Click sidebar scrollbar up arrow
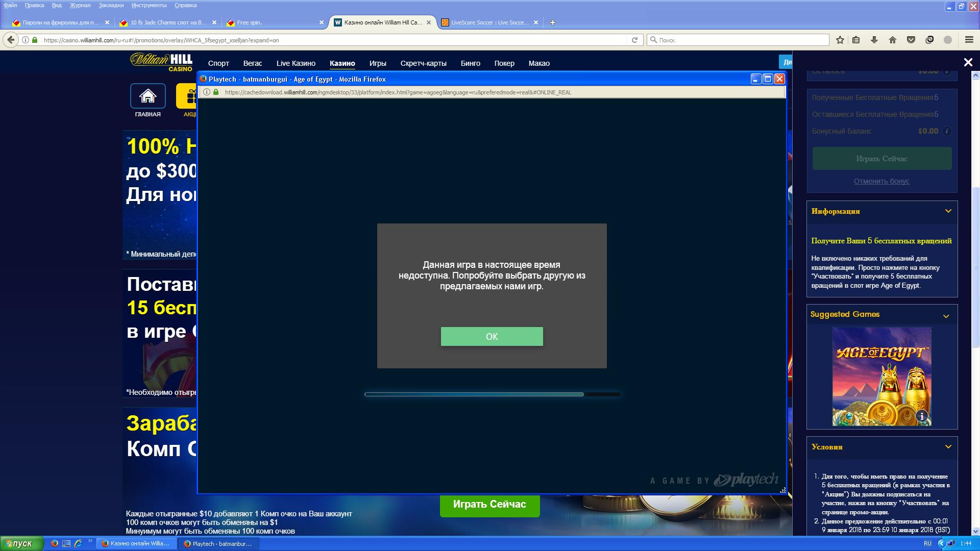Screen dimensions: 980x551 coord(976,76)
